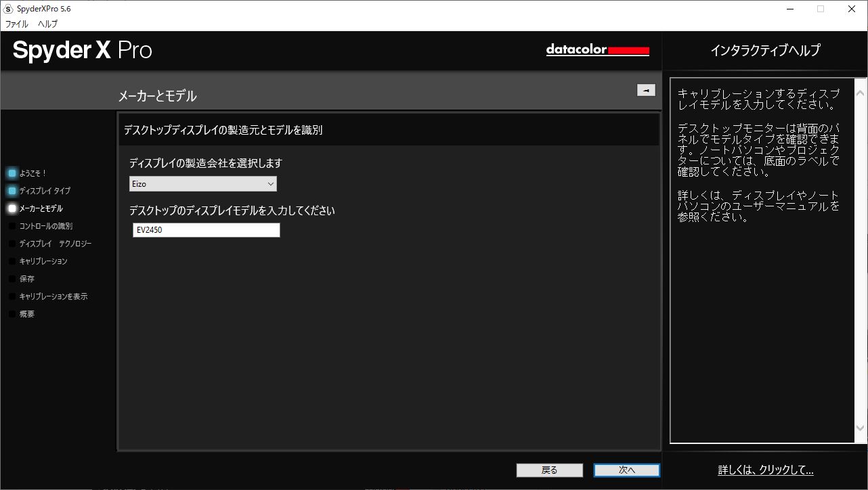Viewport: 868px width, 490px height.
Task: Click the small arrow button beside メーカーとモデル header
Action: point(646,90)
